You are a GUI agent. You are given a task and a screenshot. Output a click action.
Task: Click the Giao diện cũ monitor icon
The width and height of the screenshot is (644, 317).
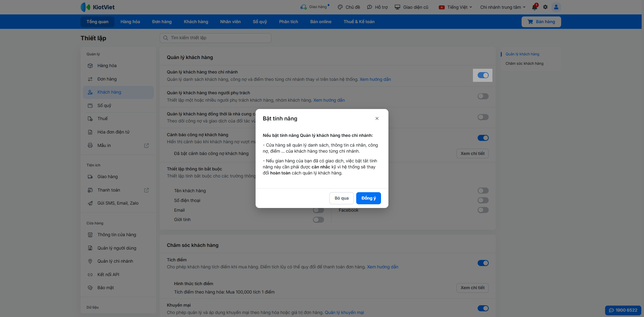tap(397, 7)
